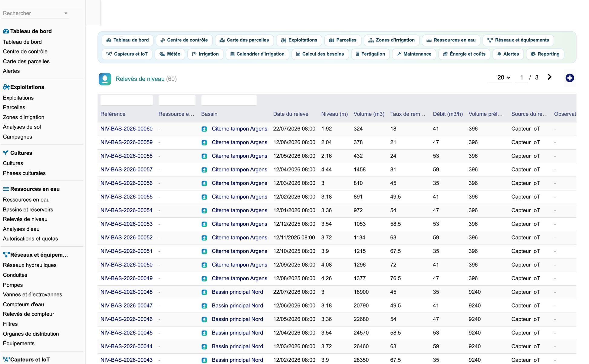Open Zones d'irrigation in sidebar

pos(24,117)
